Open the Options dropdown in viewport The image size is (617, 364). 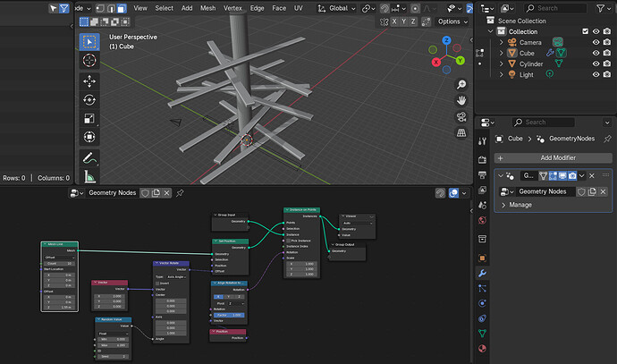[x=452, y=21]
